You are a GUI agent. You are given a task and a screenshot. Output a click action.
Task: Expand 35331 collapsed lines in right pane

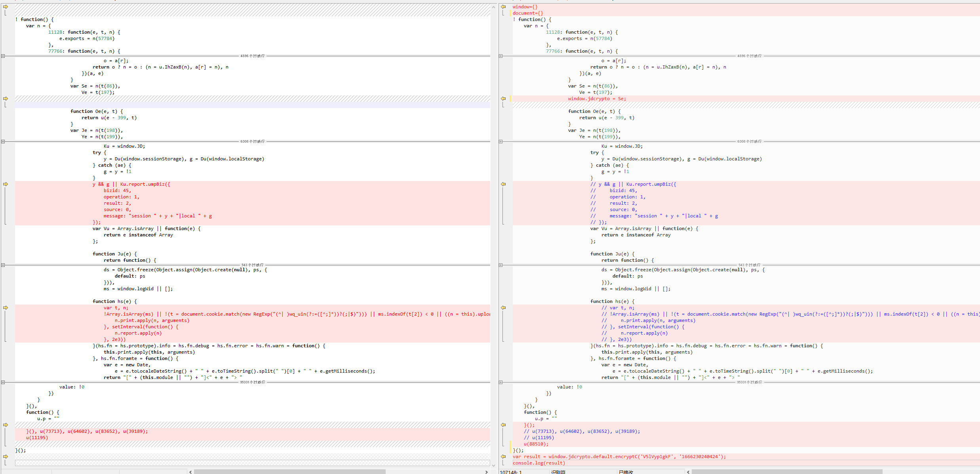click(x=501, y=382)
